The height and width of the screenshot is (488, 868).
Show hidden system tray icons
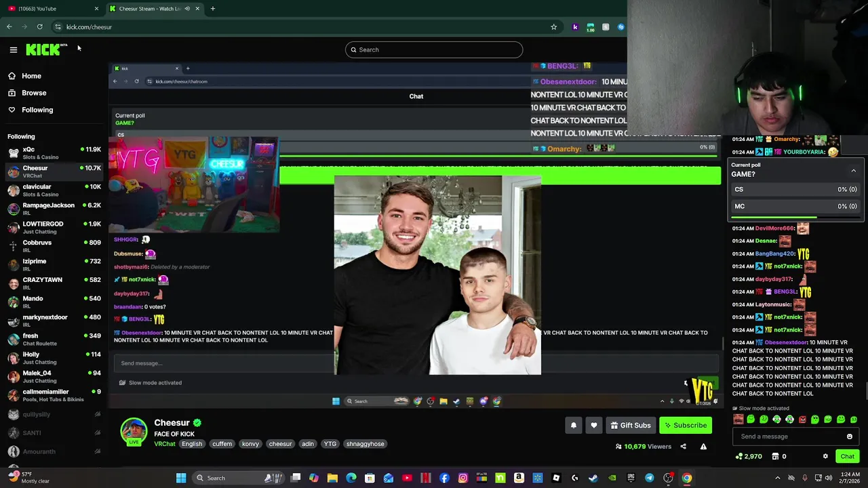[778, 479]
